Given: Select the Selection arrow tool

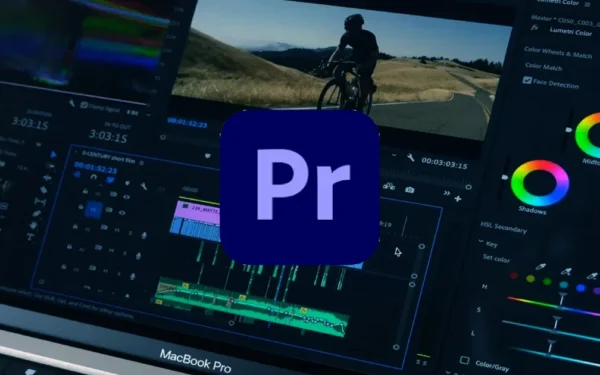Looking at the screenshot, I should 53,154.
